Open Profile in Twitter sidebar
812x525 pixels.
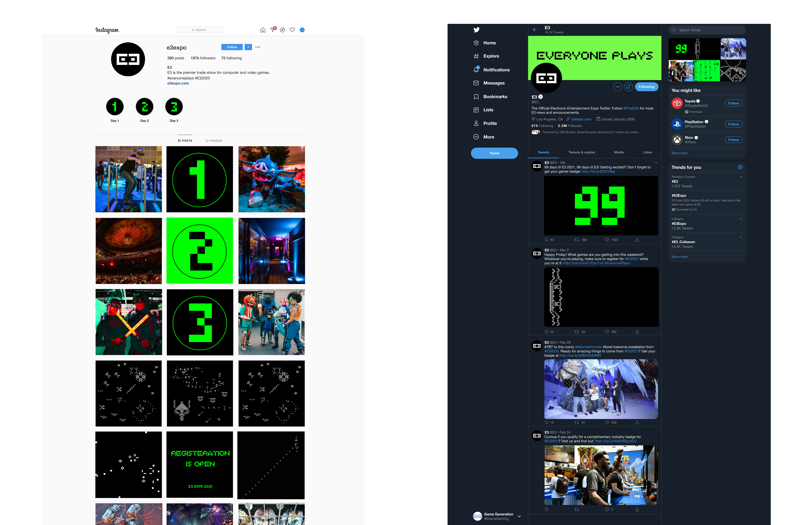pos(485,123)
